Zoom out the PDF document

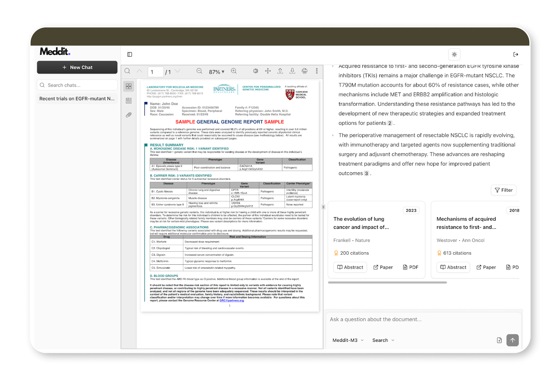199,71
